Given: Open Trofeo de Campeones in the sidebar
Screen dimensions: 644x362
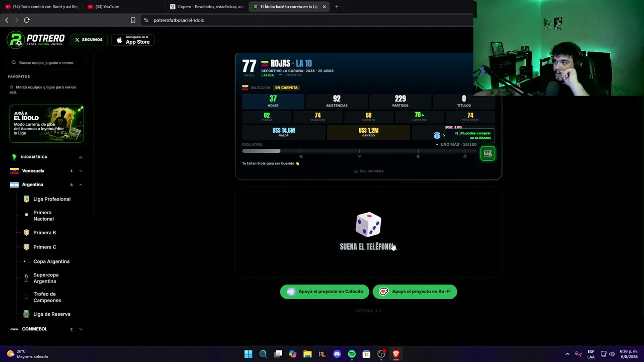Looking at the screenshot, I should click(47, 297).
